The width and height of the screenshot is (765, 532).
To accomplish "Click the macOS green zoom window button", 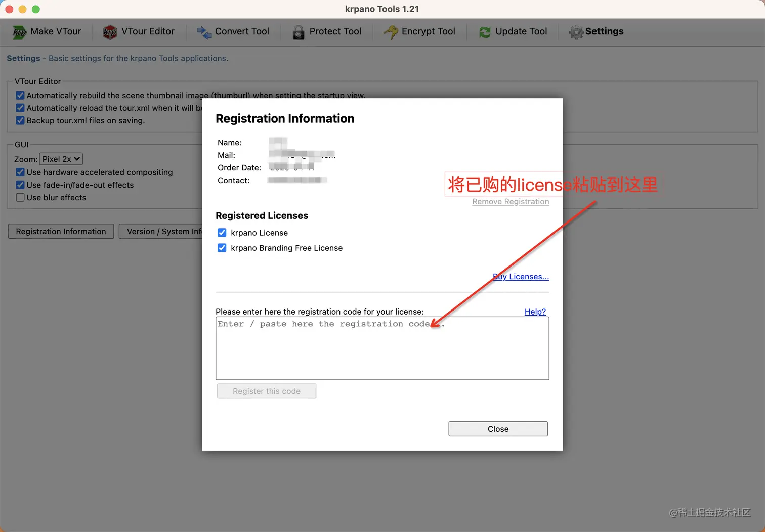I will (x=35, y=9).
